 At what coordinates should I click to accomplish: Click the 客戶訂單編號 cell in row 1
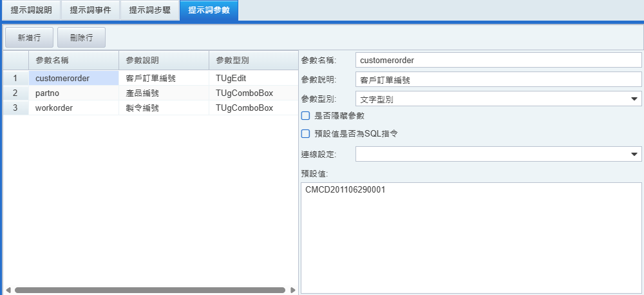point(164,78)
